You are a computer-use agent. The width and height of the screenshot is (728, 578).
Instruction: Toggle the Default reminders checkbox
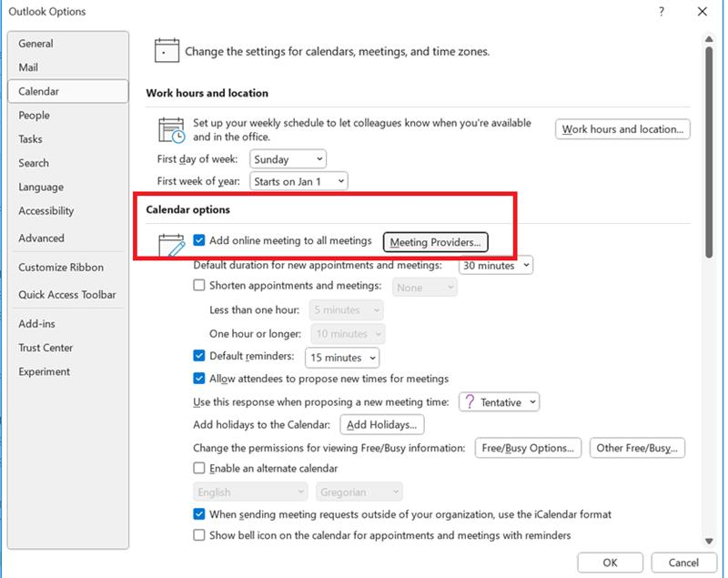tap(198, 356)
